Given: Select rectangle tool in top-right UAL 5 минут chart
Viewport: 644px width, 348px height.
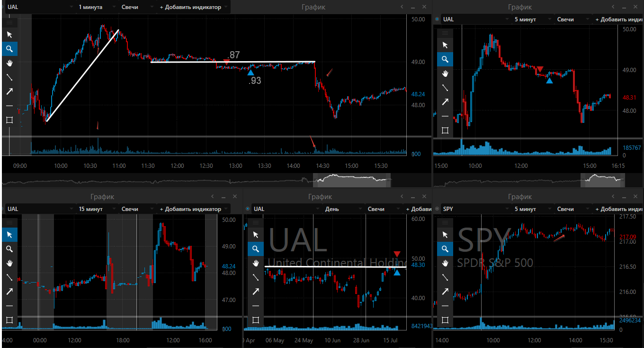Looking at the screenshot, I should [x=445, y=130].
